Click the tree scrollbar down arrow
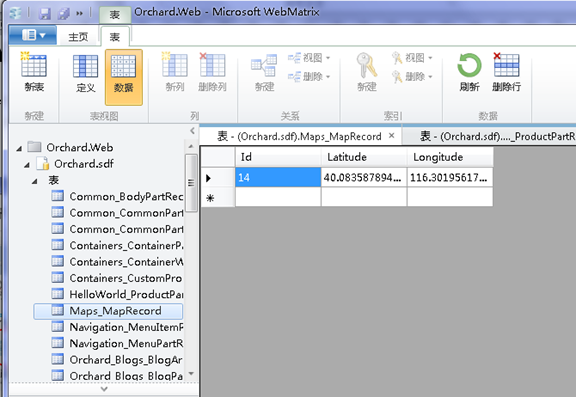 coord(191,373)
